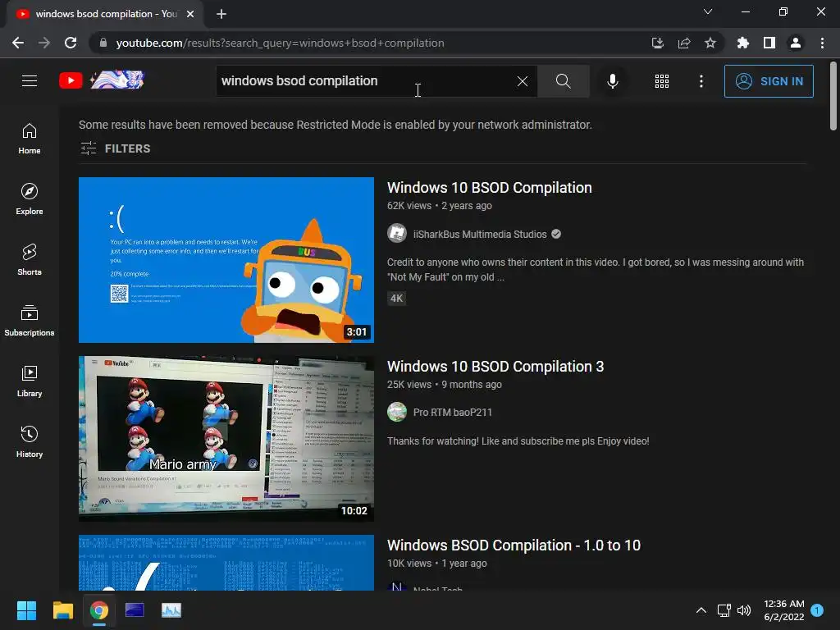Open the Windows Start menu

click(26, 610)
